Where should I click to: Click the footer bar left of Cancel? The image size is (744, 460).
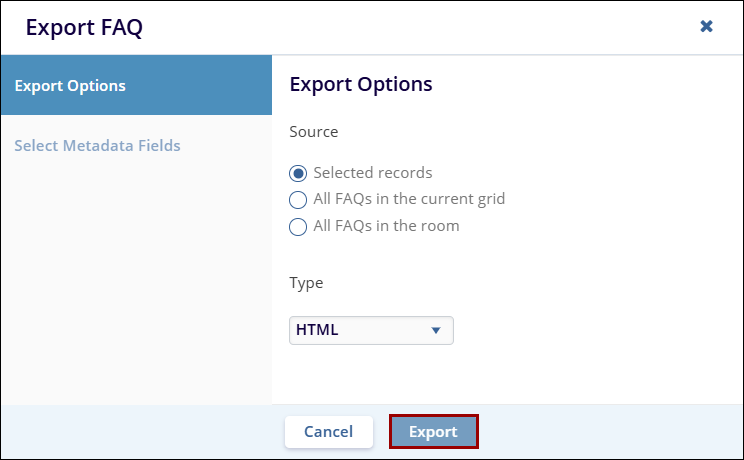[x=140, y=432]
